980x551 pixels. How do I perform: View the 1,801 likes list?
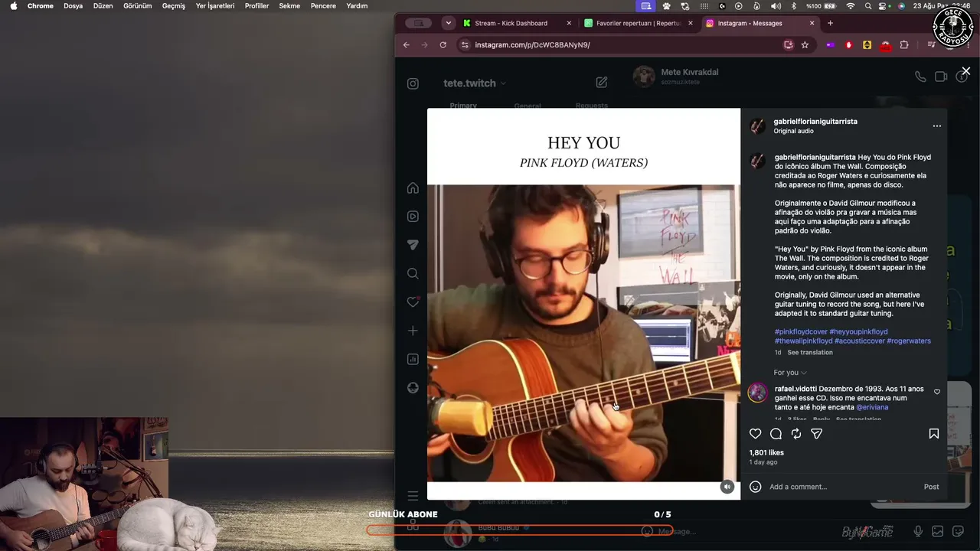pyautogui.click(x=766, y=453)
